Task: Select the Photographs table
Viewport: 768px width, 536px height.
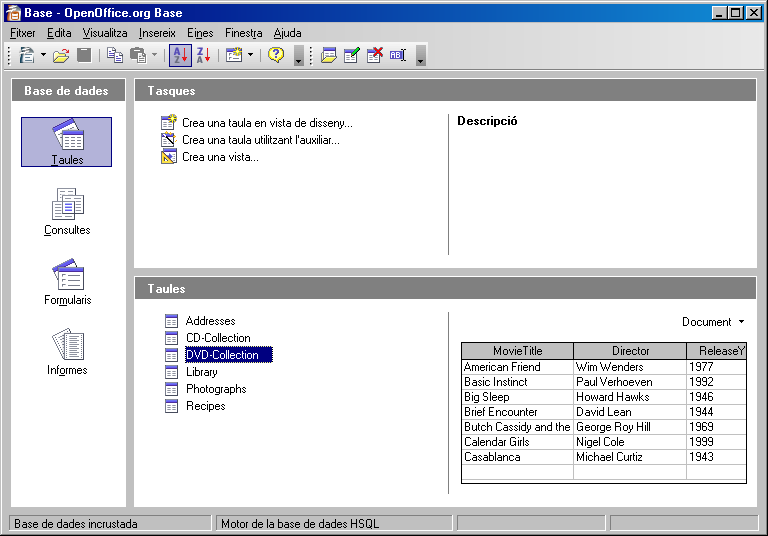Action: [216, 389]
